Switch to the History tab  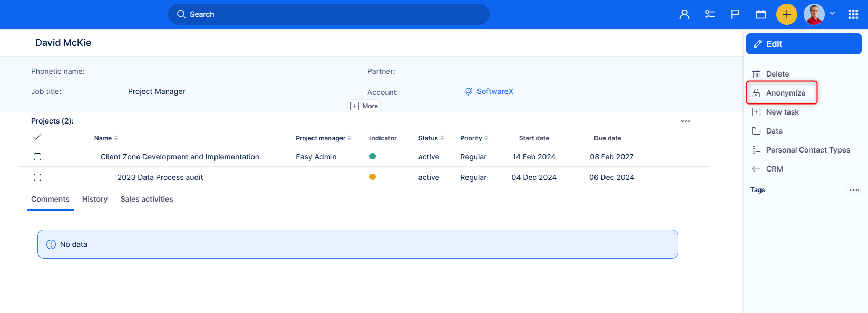click(x=95, y=199)
